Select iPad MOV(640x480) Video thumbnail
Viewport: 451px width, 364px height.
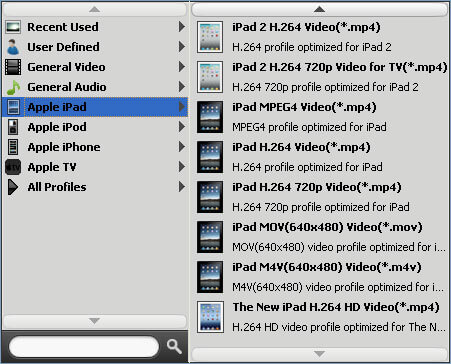(210, 237)
